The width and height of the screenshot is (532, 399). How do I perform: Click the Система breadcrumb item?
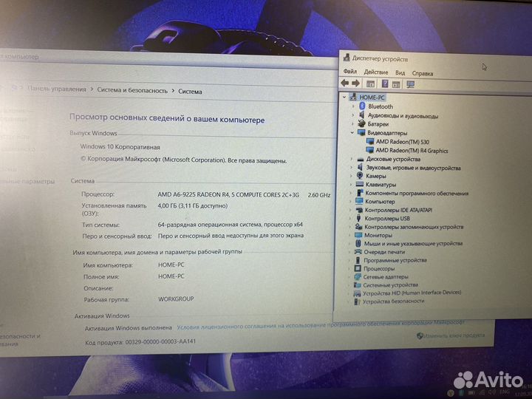click(x=190, y=92)
